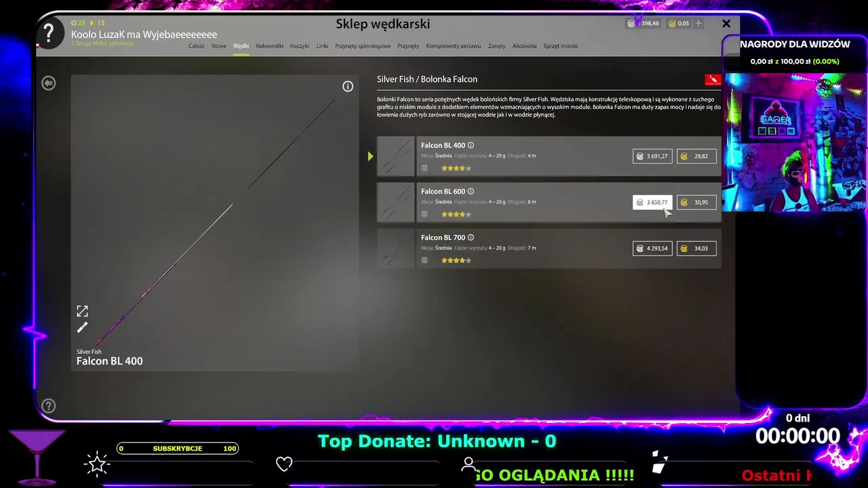868x488 pixels.
Task: Open info icon on rod preview
Action: click(x=348, y=86)
